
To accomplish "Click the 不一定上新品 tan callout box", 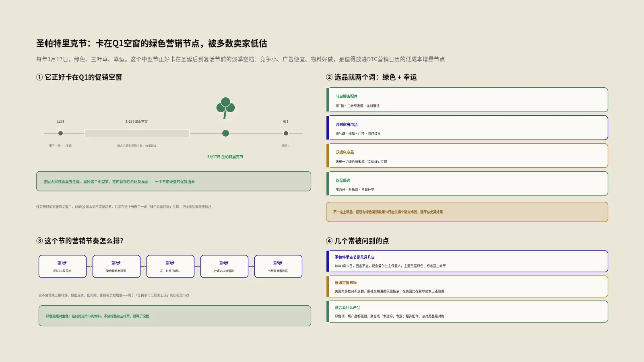I will click(x=467, y=212).
